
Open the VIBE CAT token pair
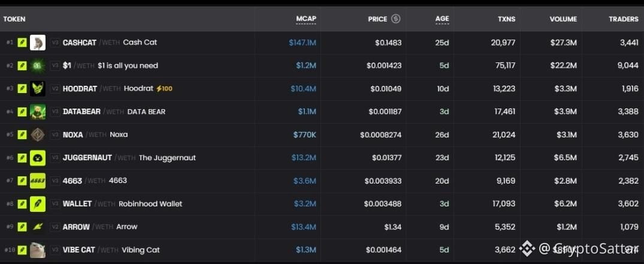pos(111,250)
